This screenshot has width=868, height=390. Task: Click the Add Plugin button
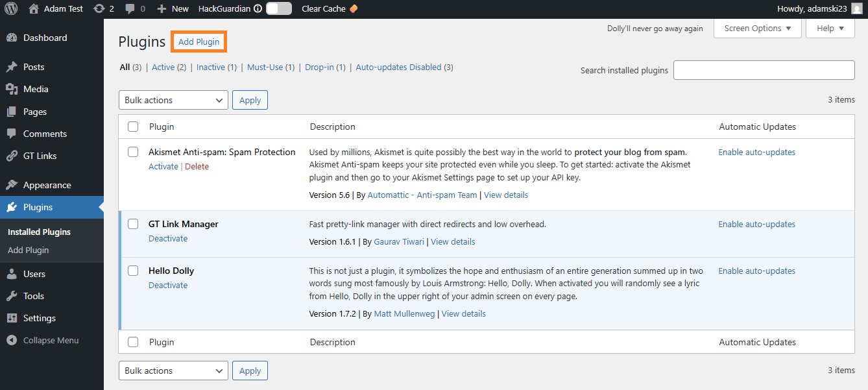click(x=199, y=41)
